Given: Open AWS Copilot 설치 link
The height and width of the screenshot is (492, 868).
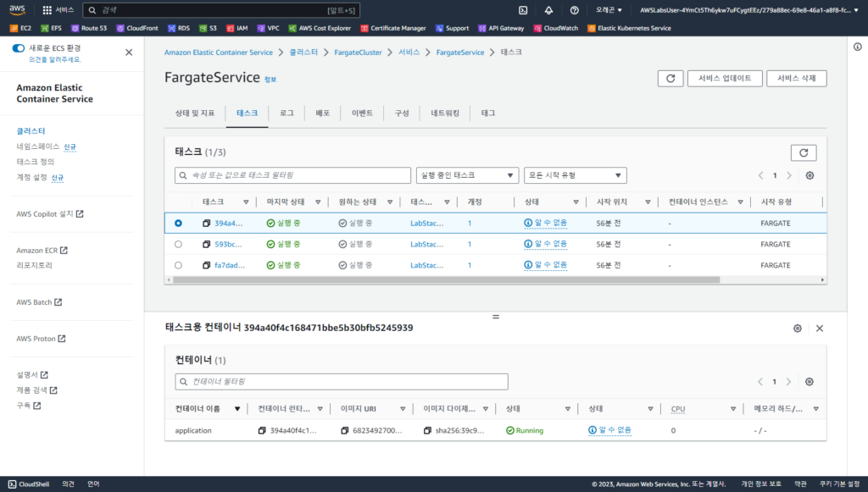Looking at the screenshot, I should (x=50, y=214).
